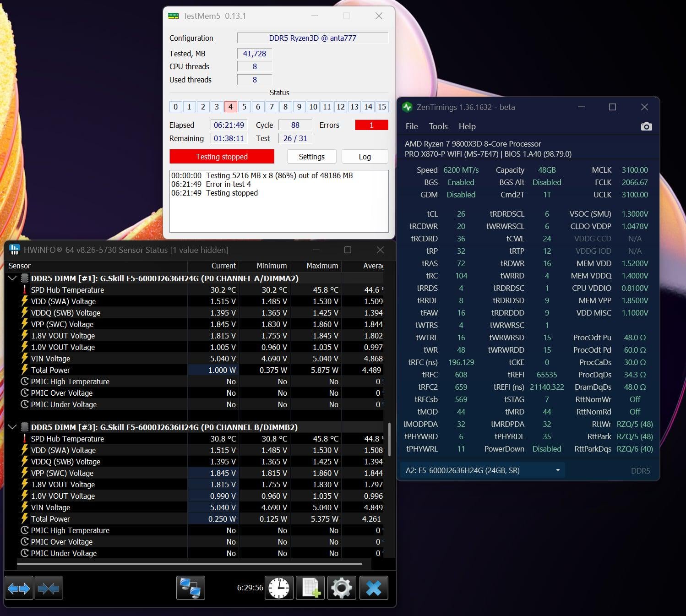Image resolution: width=686 pixels, height=616 pixels.
Task: Open HWiNFO network remote sensor monitor
Action: pos(191,588)
